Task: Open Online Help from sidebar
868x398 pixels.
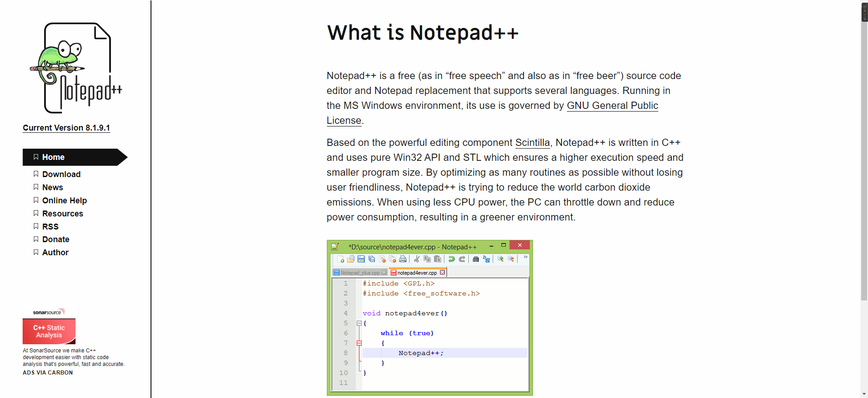Action: (x=64, y=201)
